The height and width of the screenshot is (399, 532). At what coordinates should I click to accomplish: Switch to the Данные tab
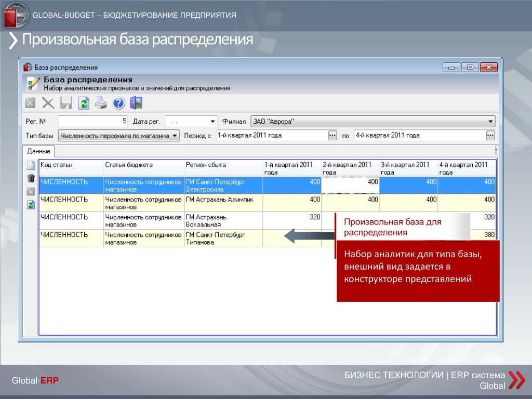(x=39, y=151)
